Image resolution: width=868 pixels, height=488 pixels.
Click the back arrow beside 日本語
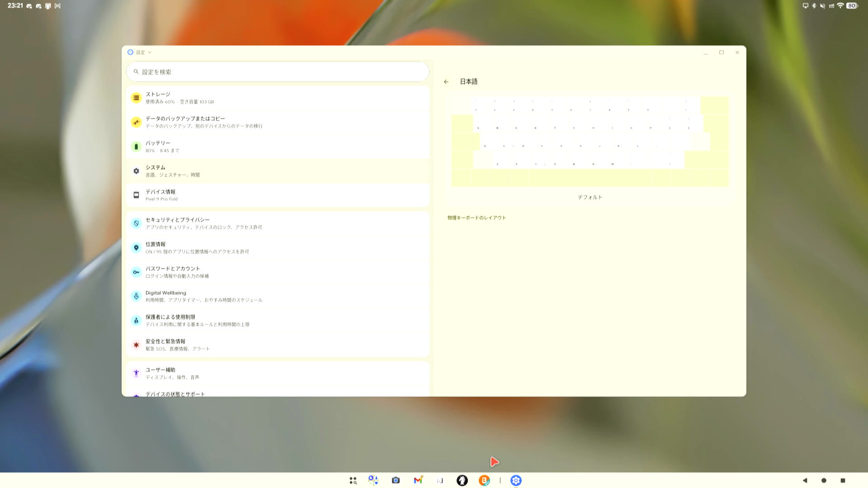(446, 82)
